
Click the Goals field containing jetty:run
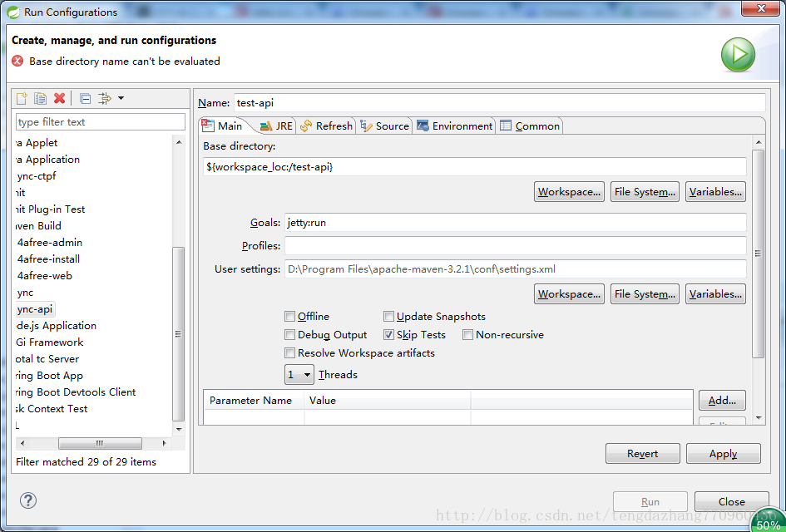click(x=516, y=223)
